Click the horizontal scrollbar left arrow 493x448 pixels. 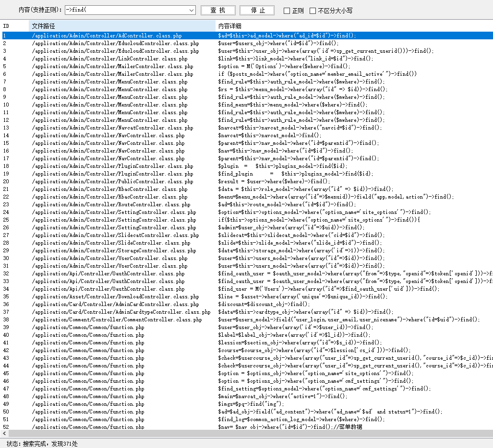click(x=4, y=433)
